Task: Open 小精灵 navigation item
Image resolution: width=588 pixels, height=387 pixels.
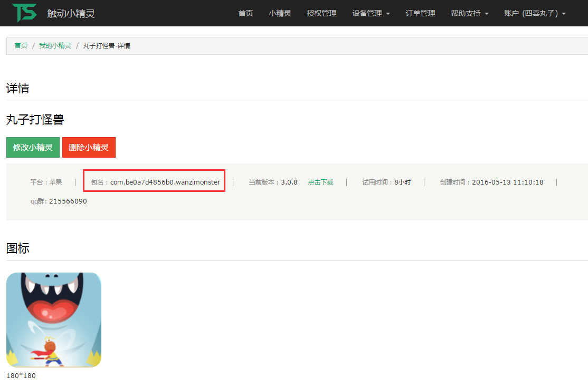Action: (280, 14)
